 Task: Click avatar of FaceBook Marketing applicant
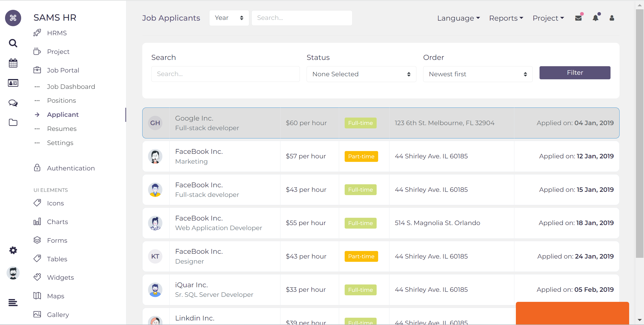click(155, 156)
